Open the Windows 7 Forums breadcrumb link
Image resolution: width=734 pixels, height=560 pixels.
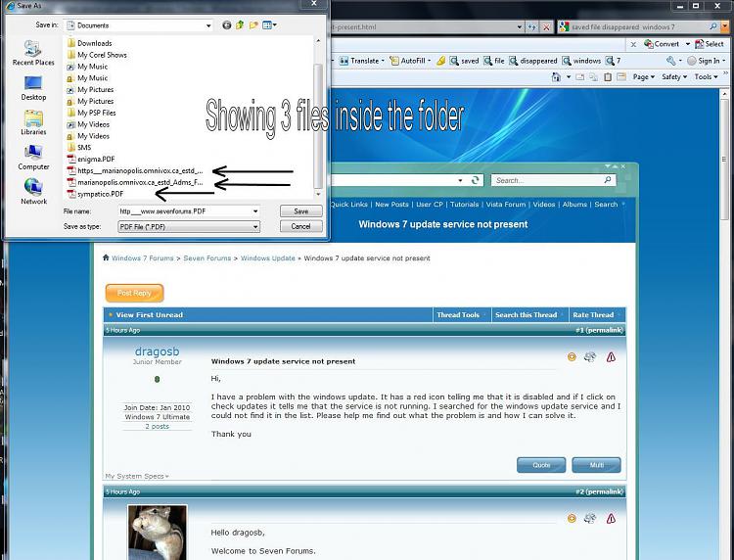tap(142, 258)
